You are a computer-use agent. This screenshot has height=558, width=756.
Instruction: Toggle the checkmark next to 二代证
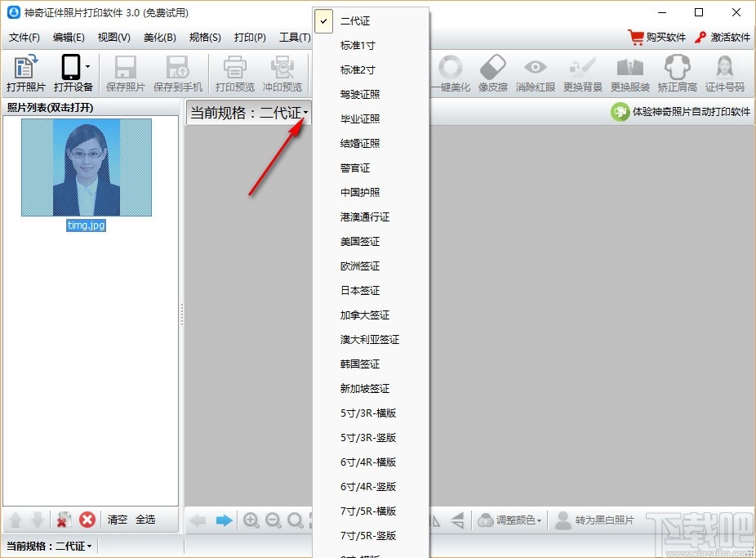(x=324, y=20)
